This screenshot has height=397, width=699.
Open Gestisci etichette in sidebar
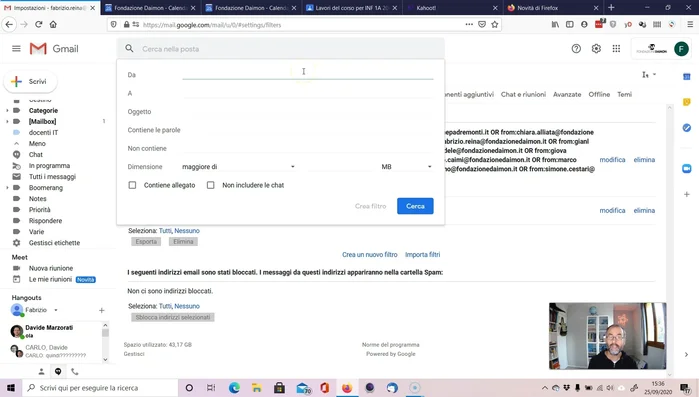54,243
